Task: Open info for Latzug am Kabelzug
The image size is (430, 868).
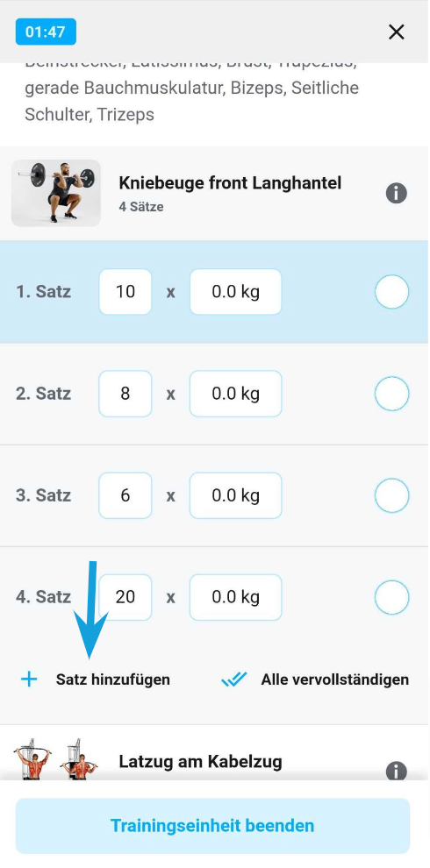Action: 396,771
